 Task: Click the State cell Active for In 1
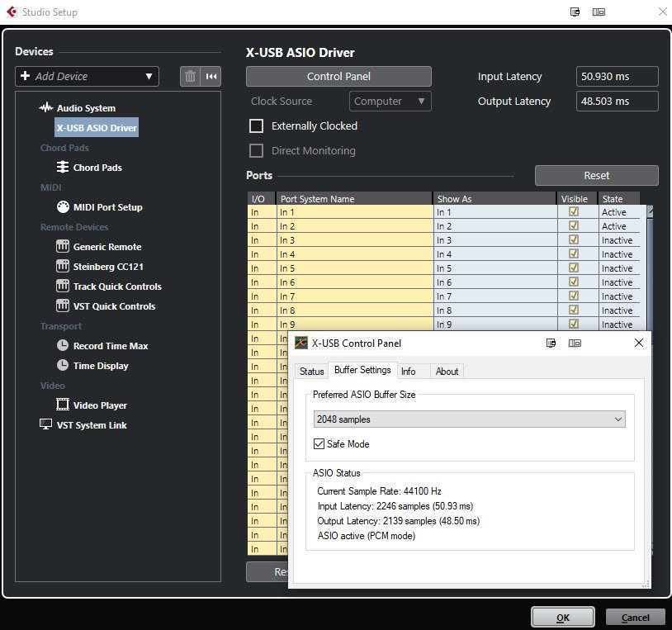619,212
